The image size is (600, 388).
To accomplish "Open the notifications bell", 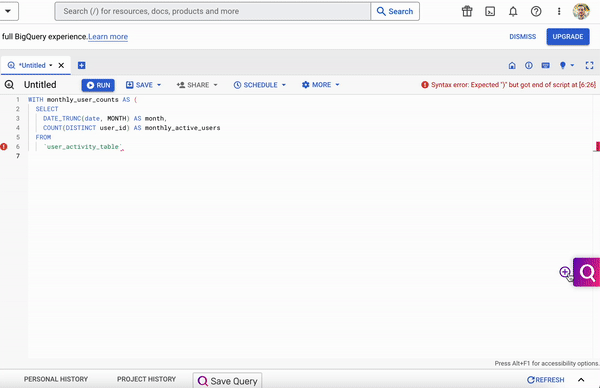I will point(513,11).
